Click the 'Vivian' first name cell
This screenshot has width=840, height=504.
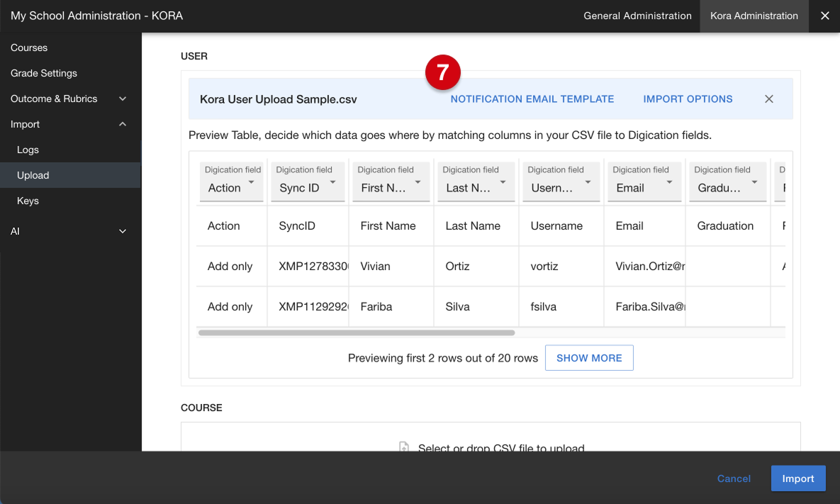pos(391,267)
